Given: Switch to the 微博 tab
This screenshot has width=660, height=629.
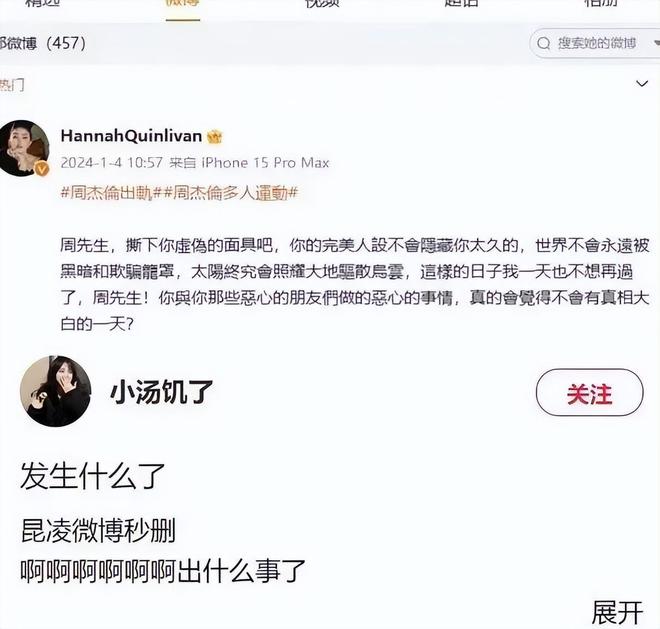Looking at the screenshot, I should [x=183, y=4].
